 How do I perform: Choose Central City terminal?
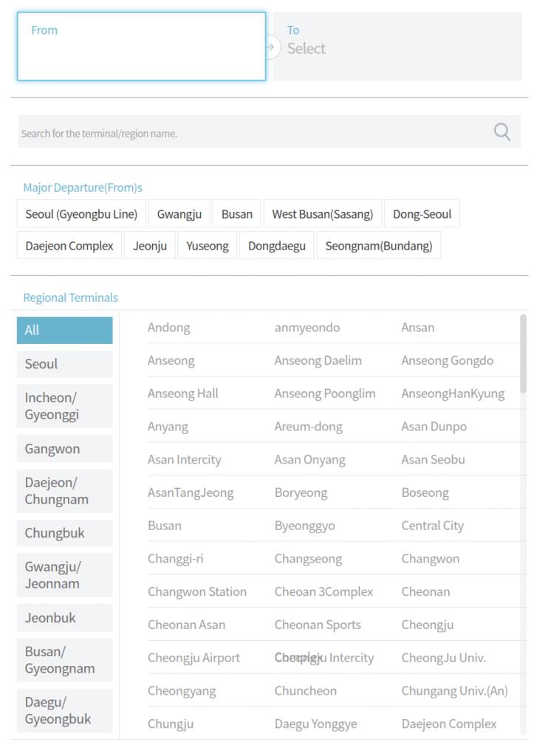(x=433, y=526)
